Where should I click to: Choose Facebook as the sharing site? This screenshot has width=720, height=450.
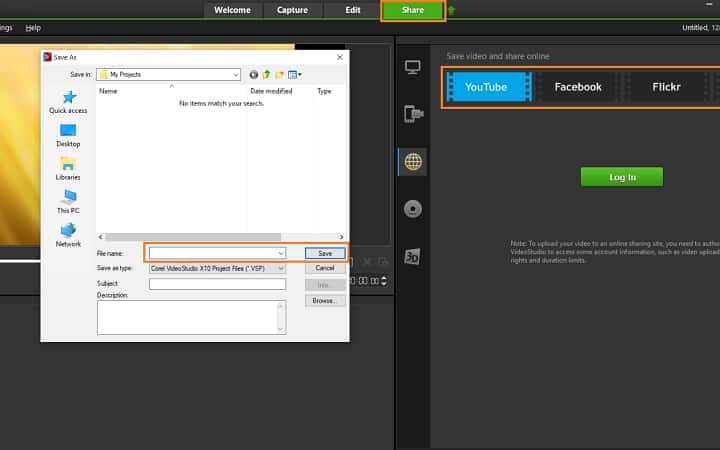point(578,87)
